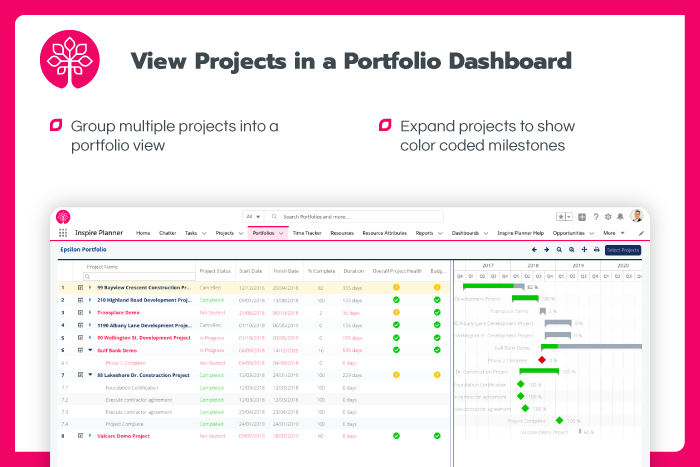Open the help question mark icon
Image resolution: width=700 pixels, height=467 pixels.
[x=596, y=217]
